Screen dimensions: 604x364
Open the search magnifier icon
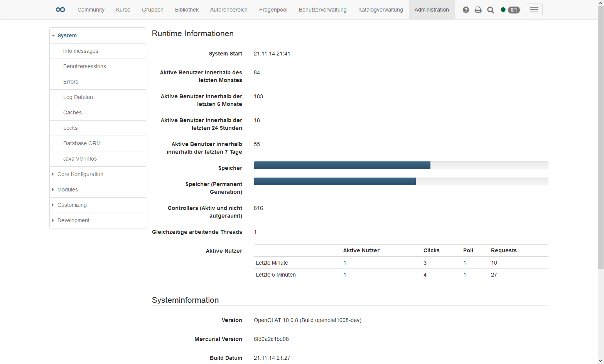point(491,10)
